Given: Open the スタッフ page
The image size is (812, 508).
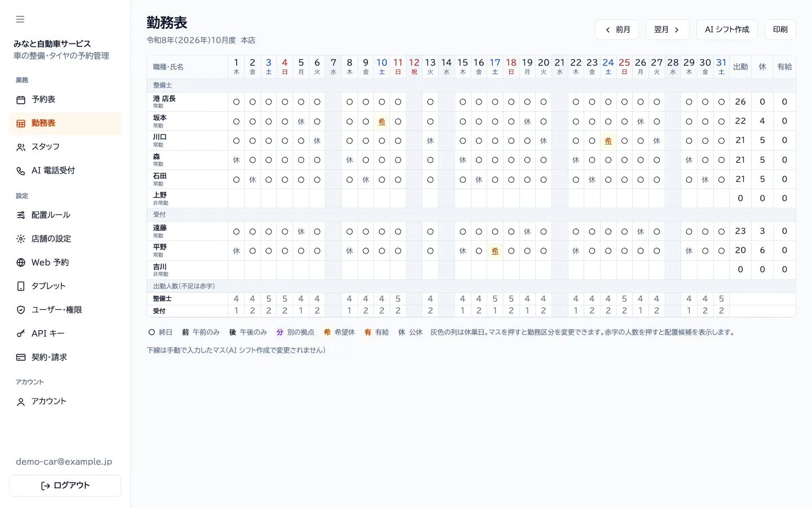Looking at the screenshot, I should [x=65, y=147].
